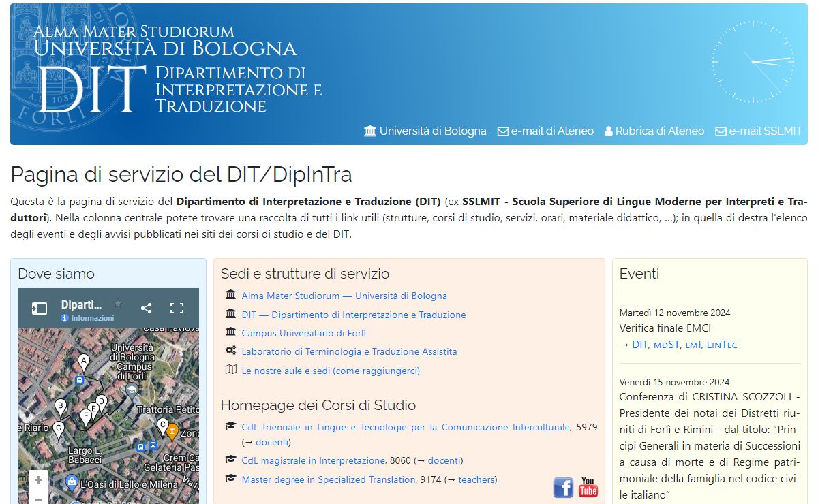The width and height of the screenshot is (818, 504).
Task: Open MDST event link
Action: [667, 345]
